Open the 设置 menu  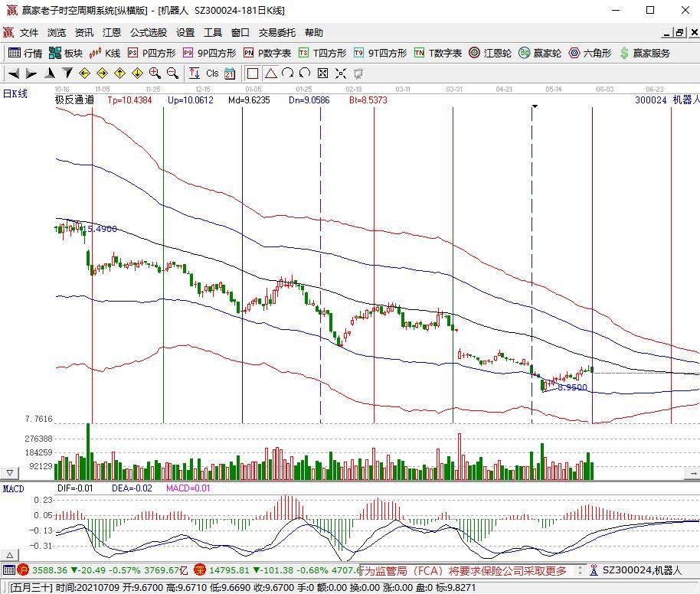tap(185, 33)
